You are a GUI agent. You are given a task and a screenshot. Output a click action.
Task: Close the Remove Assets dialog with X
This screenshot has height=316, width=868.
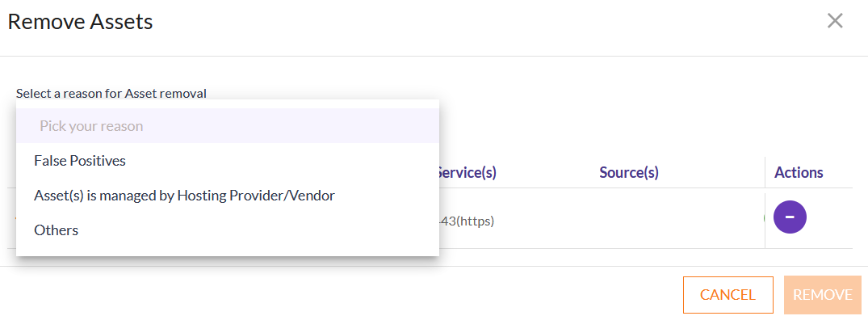click(x=835, y=21)
